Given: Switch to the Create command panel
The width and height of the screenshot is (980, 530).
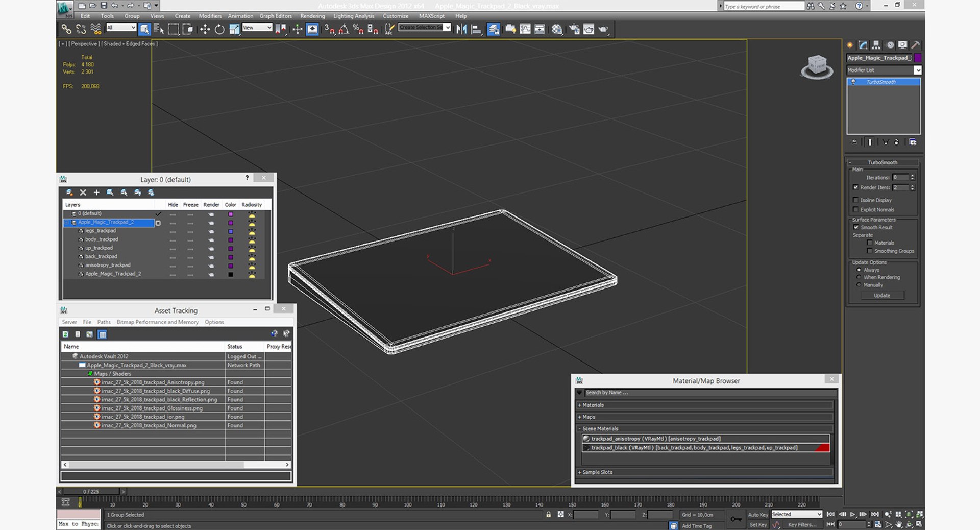Looking at the screenshot, I should pos(850,45).
